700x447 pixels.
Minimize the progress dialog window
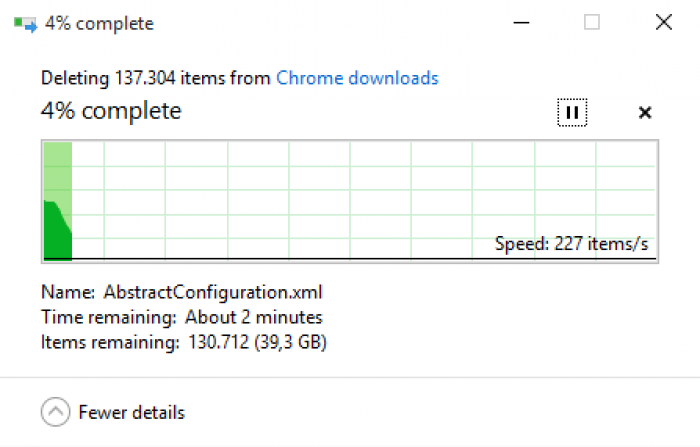click(521, 22)
